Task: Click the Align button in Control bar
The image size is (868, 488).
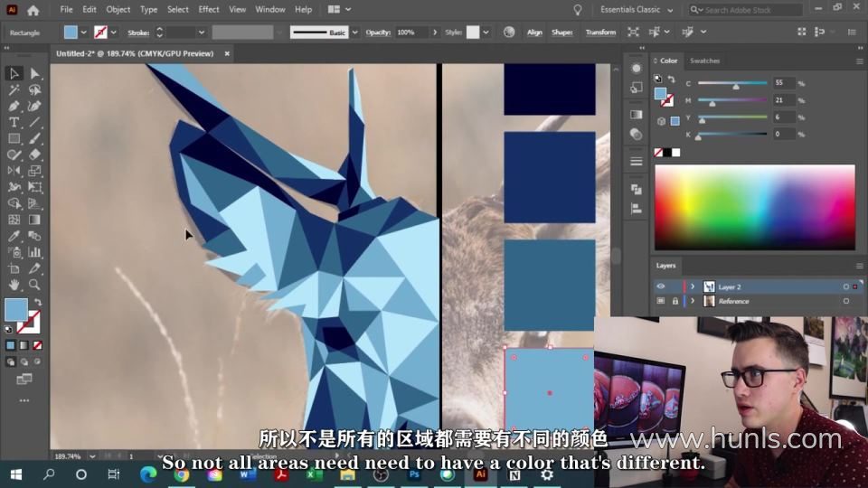Action: tap(534, 33)
